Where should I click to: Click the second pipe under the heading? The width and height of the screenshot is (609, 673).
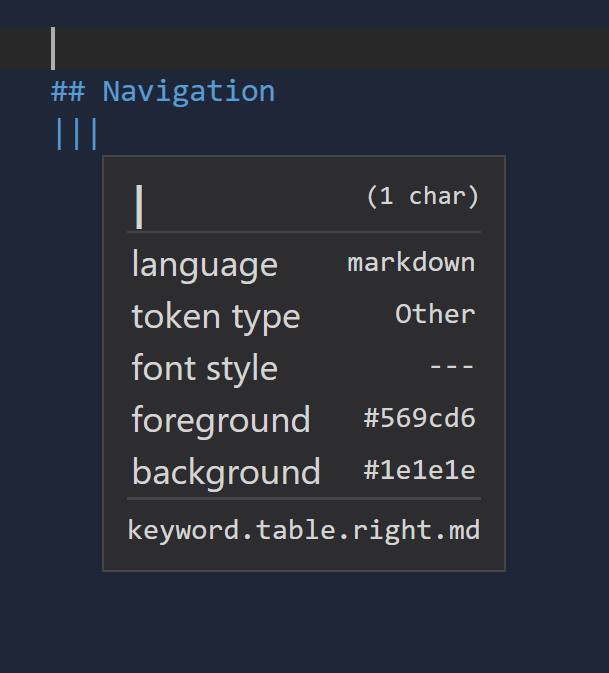pyautogui.click(x=76, y=134)
